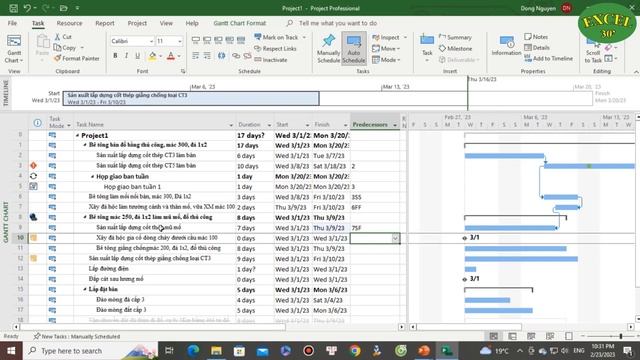
Task: Open the font size dropdown
Action: click(x=180, y=41)
